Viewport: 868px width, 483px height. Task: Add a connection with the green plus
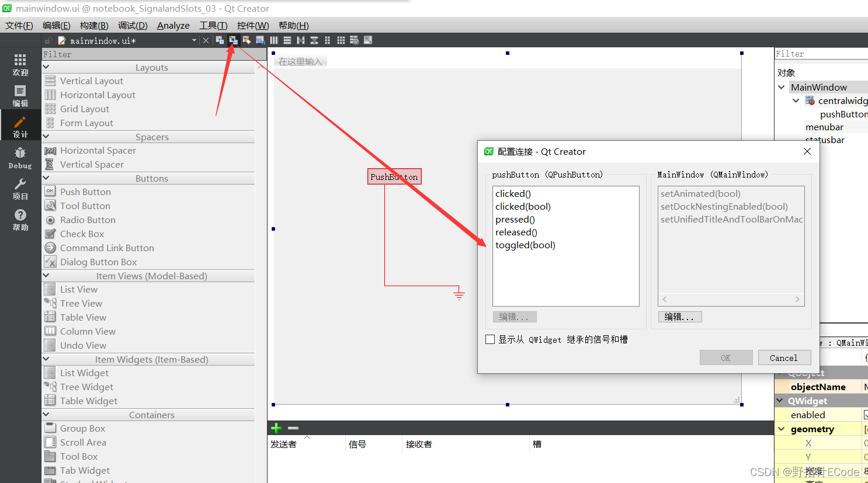(276, 428)
